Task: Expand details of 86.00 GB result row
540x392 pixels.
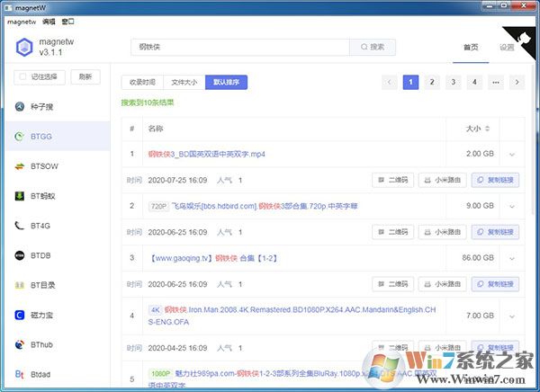Action: (x=512, y=258)
